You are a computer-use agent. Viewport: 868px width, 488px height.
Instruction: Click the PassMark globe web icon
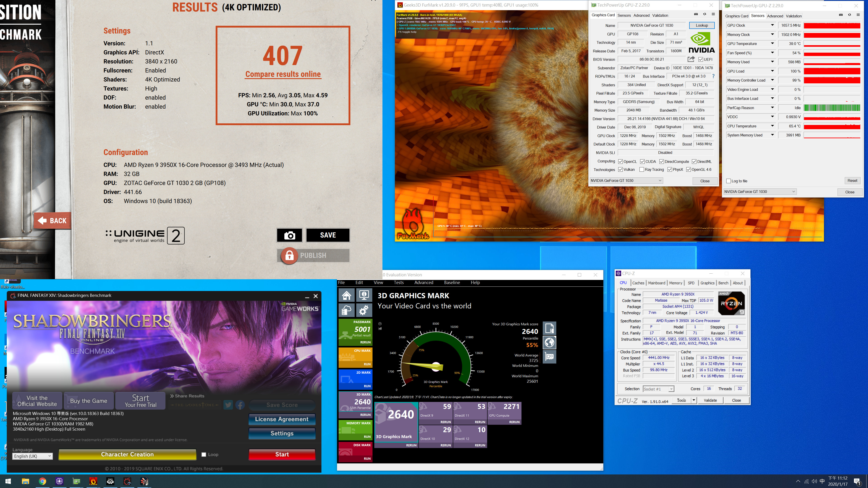coord(550,343)
